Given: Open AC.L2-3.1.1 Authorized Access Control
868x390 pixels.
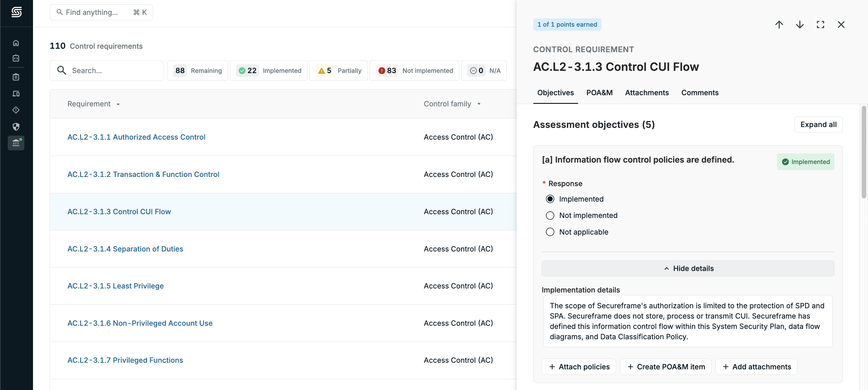Looking at the screenshot, I should pyautogui.click(x=136, y=137).
